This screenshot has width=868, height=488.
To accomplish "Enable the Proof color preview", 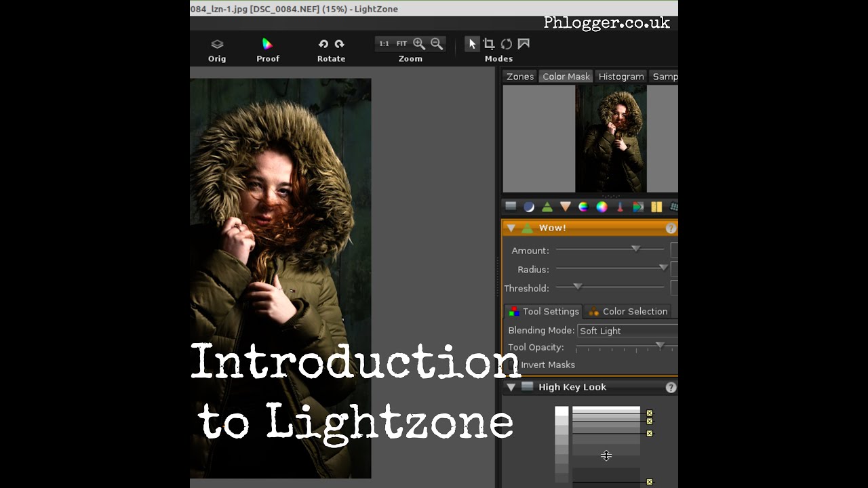I will pyautogui.click(x=268, y=50).
